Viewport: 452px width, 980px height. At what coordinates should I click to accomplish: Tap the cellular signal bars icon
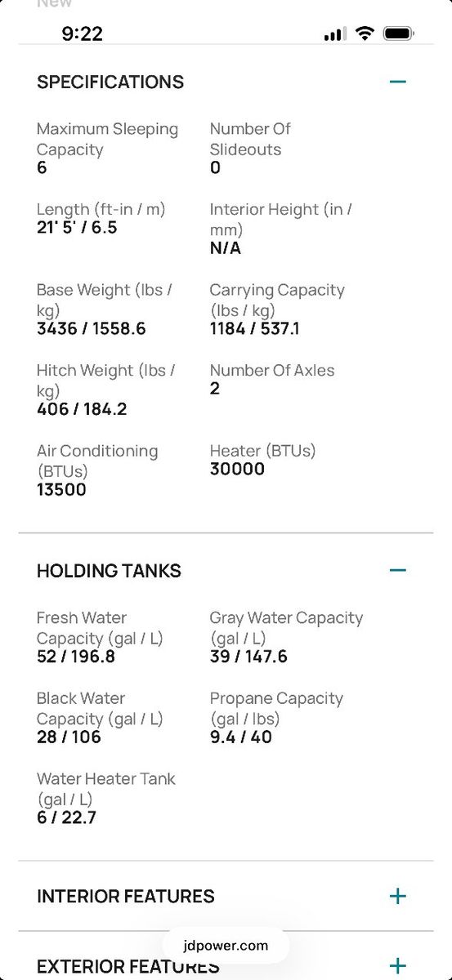click(x=334, y=34)
